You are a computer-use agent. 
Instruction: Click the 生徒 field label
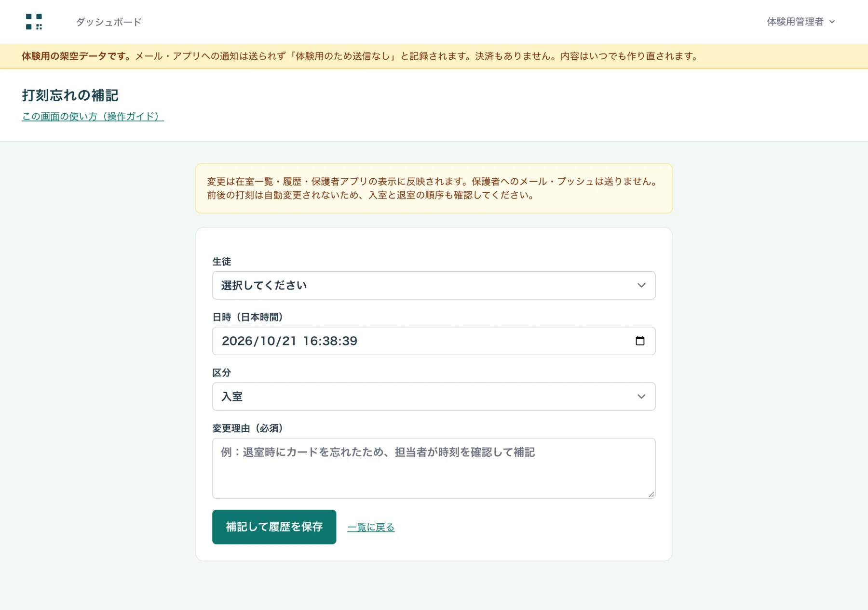(222, 261)
